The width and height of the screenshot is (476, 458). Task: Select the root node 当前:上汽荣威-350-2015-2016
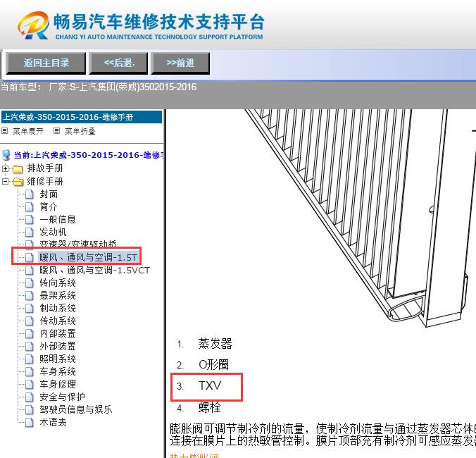(89, 155)
